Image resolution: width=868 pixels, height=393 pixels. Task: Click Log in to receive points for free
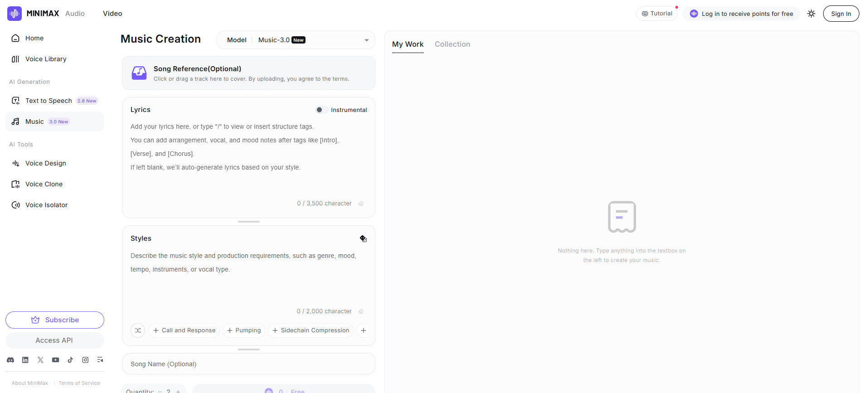741,14
